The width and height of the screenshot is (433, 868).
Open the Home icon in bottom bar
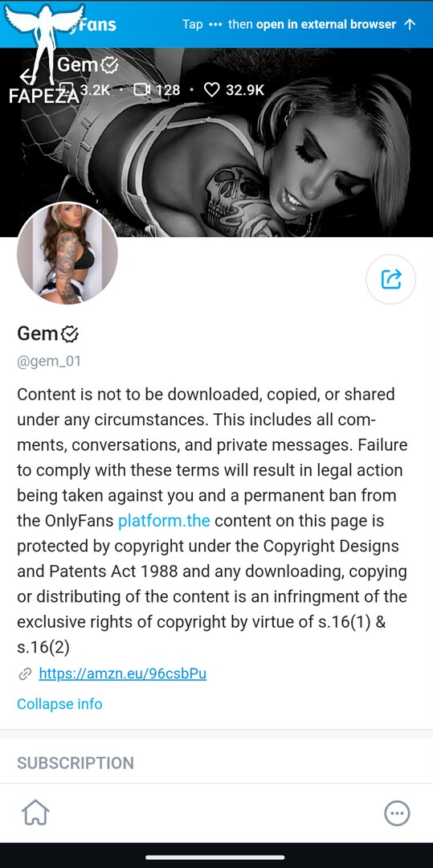35,813
